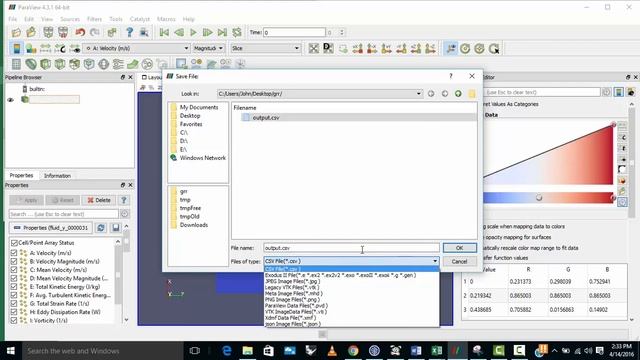This screenshot has width=640, height=360.
Task: Click the Clip filter icon
Action: (45, 64)
